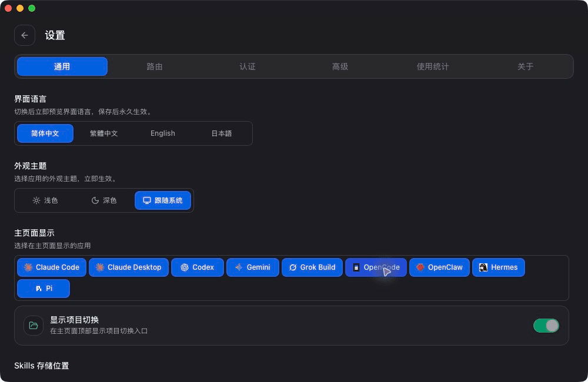The width and height of the screenshot is (588, 382).
Task: Click the monitor icon in 跟随系统
Action: [x=147, y=200]
